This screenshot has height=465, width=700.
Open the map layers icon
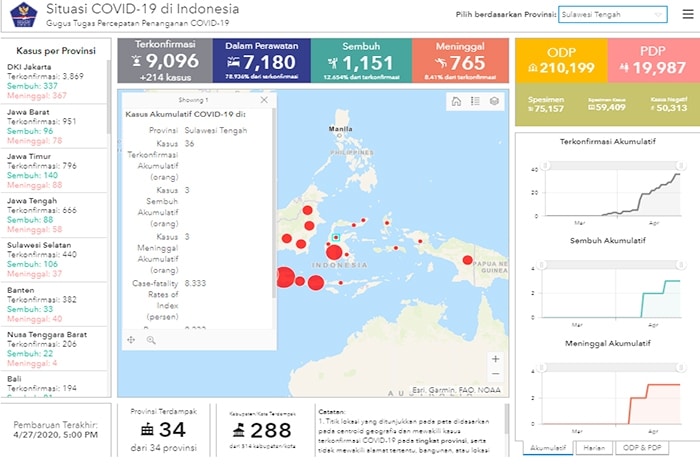494,101
